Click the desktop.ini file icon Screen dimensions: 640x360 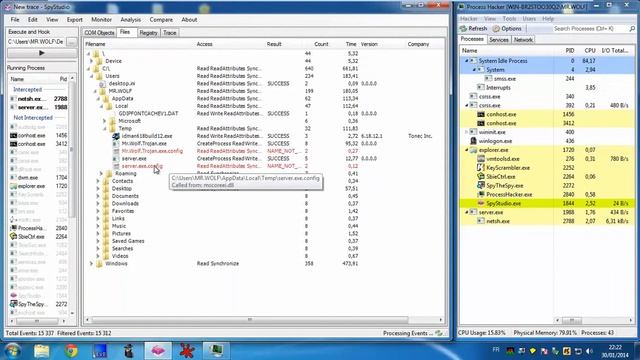coord(102,83)
